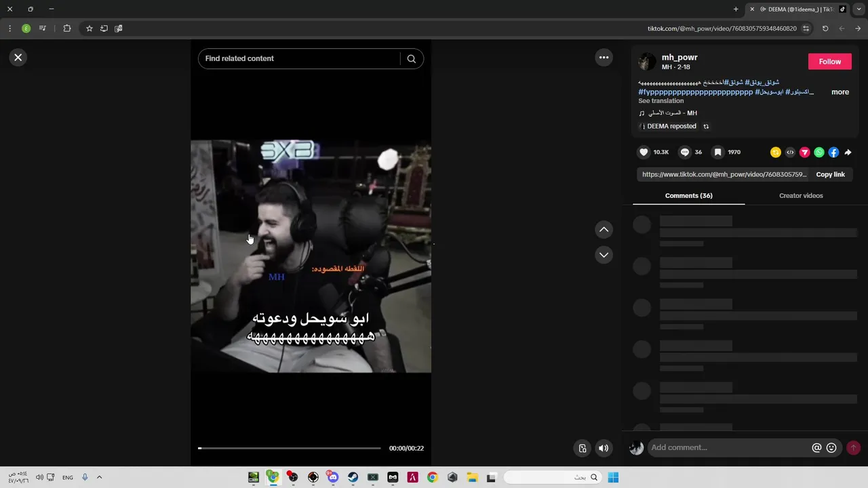Click the search magnifier in Find related content
The height and width of the screenshot is (488, 868).
pos(411,59)
